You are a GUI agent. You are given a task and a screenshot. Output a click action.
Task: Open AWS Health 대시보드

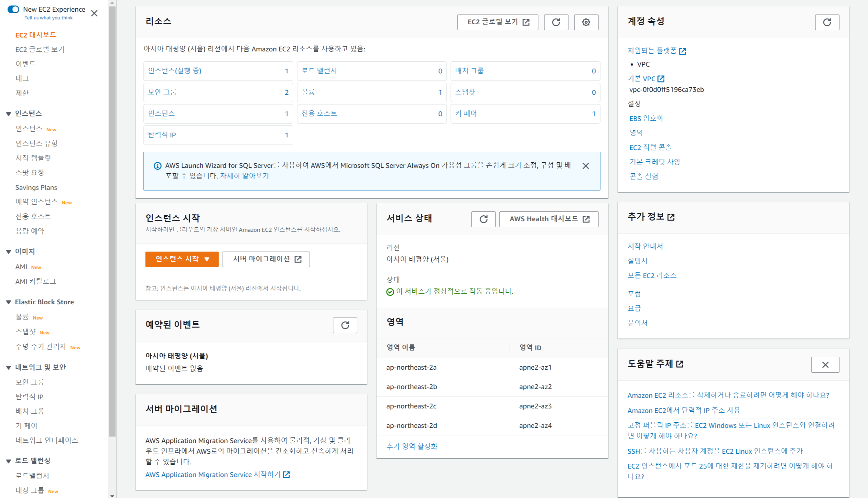549,219
